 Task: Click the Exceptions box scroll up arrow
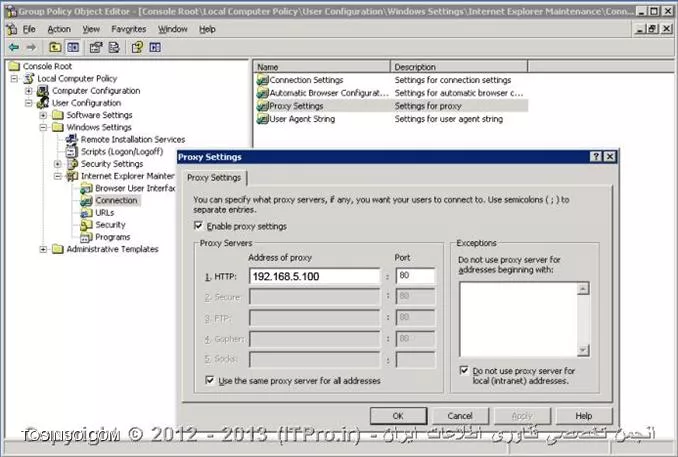[583, 288]
